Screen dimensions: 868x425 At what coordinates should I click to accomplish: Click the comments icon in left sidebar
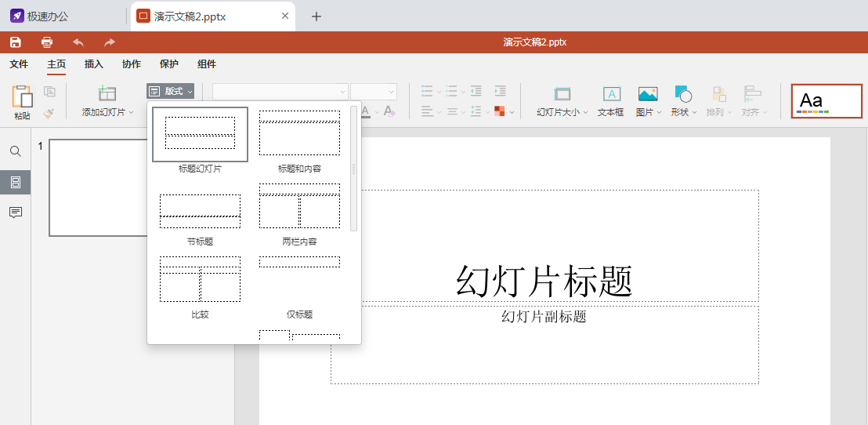(x=16, y=212)
